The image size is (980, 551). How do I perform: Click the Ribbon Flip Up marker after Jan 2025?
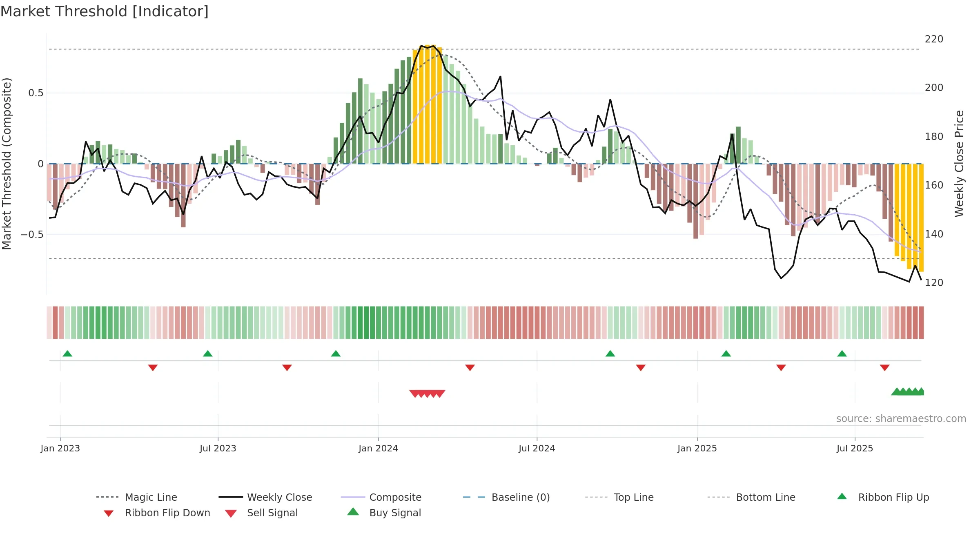(x=726, y=353)
